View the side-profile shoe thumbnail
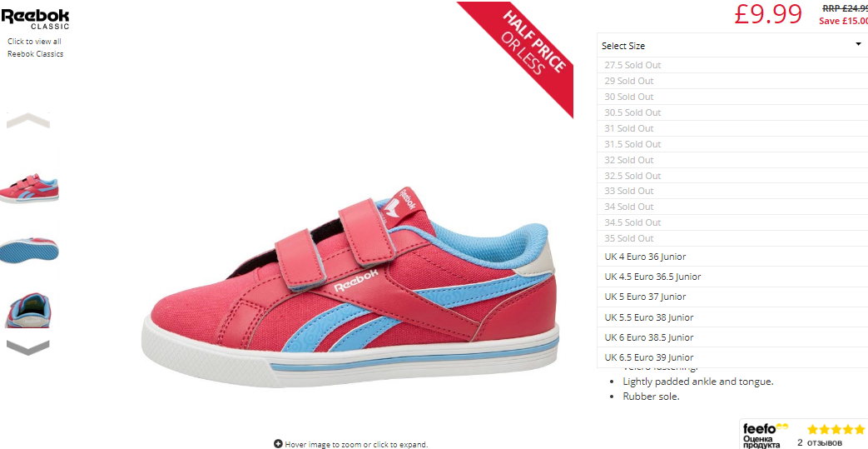Image resolution: width=868 pixels, height=449 pixels. tap(29, 189)
